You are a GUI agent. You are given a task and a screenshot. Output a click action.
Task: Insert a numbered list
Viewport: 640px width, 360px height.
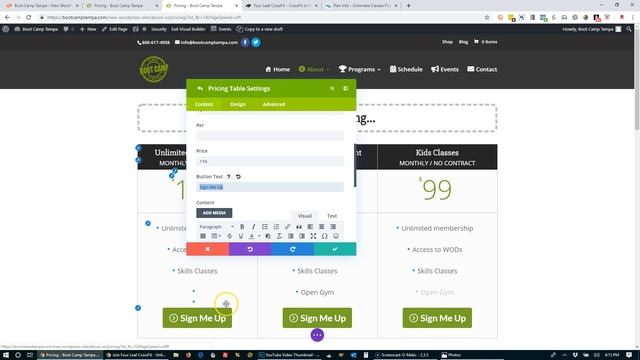pos(276,227)
